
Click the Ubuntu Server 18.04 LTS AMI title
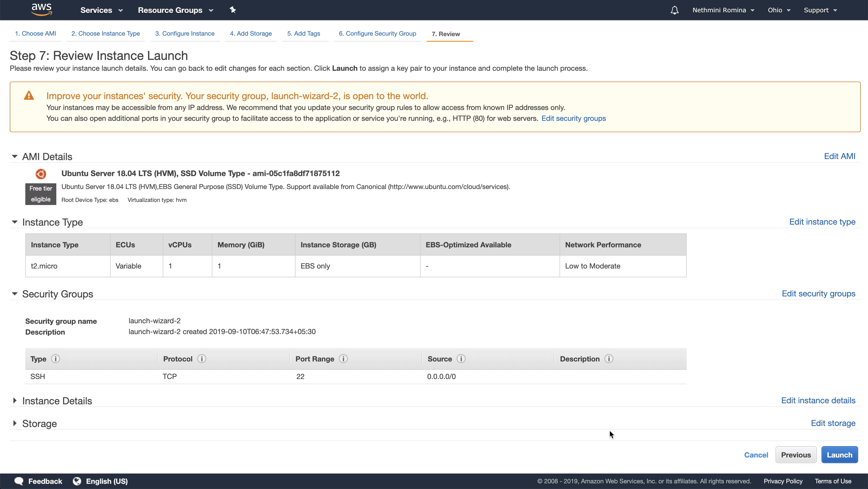click(200, 173)
